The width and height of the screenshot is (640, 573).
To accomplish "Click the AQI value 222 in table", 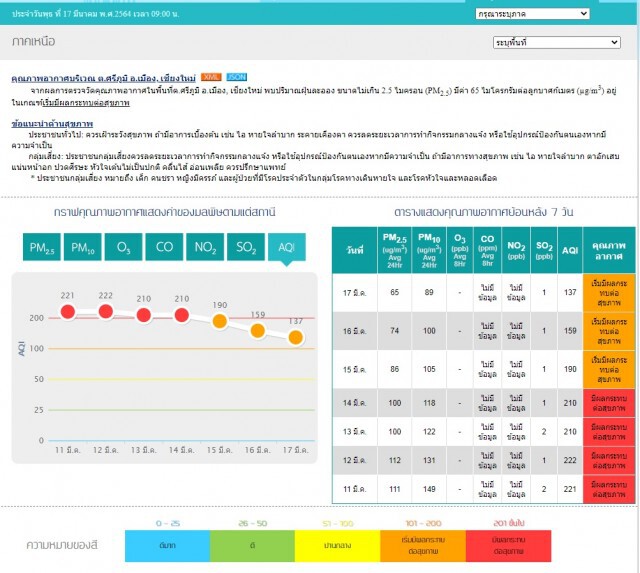I will pyautogui.click(x=570, y=460).
